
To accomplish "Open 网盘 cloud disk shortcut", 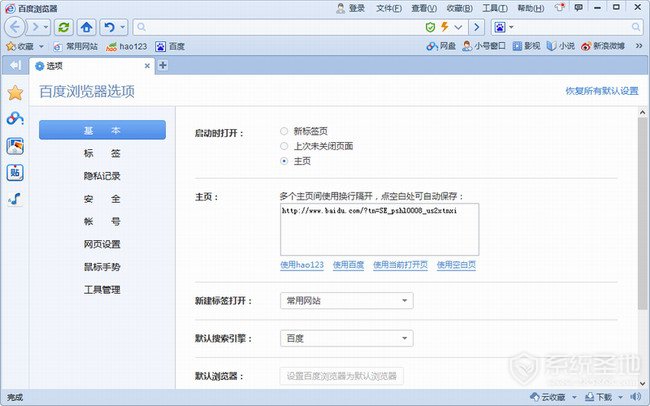I will click(441, 46).
